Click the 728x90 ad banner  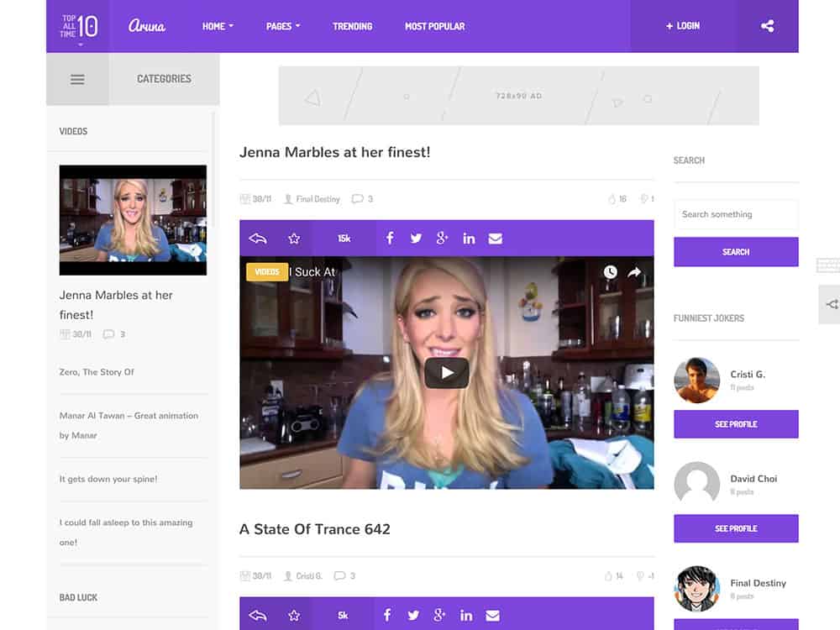point(518,96)
